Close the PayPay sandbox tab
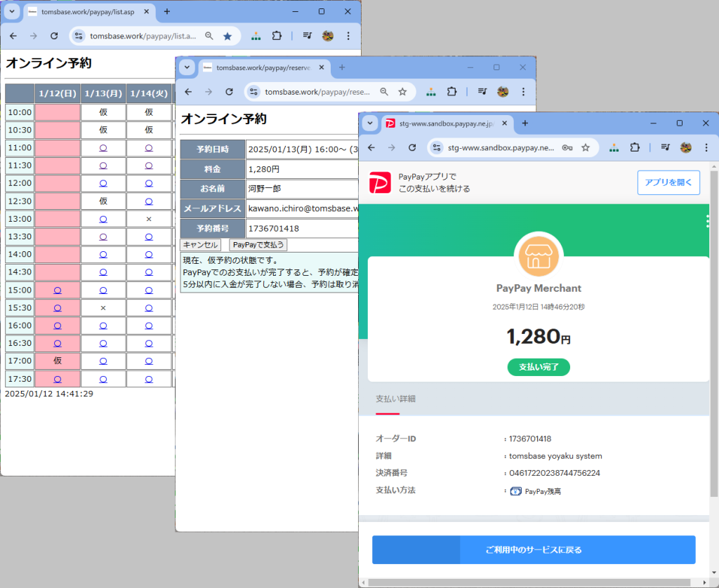Image resolution: width=719 pixels, height=588 pixels. (504, 123)
